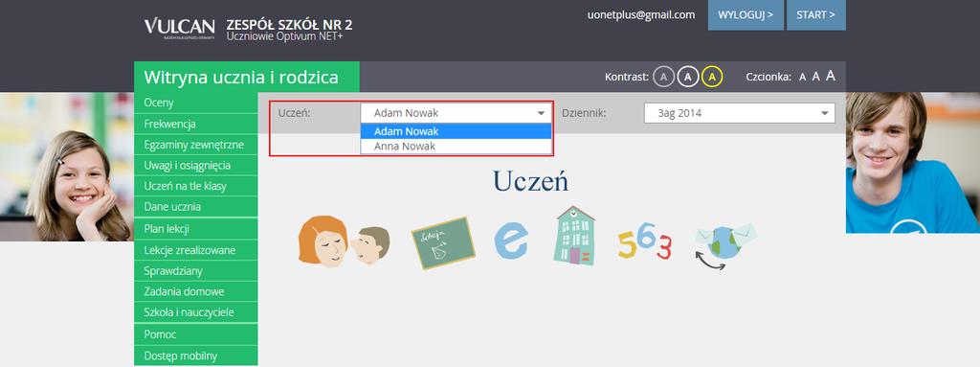This screenshot has height=367, width=980.
Task: Set the medium font size A
Action: pos(815,77)
